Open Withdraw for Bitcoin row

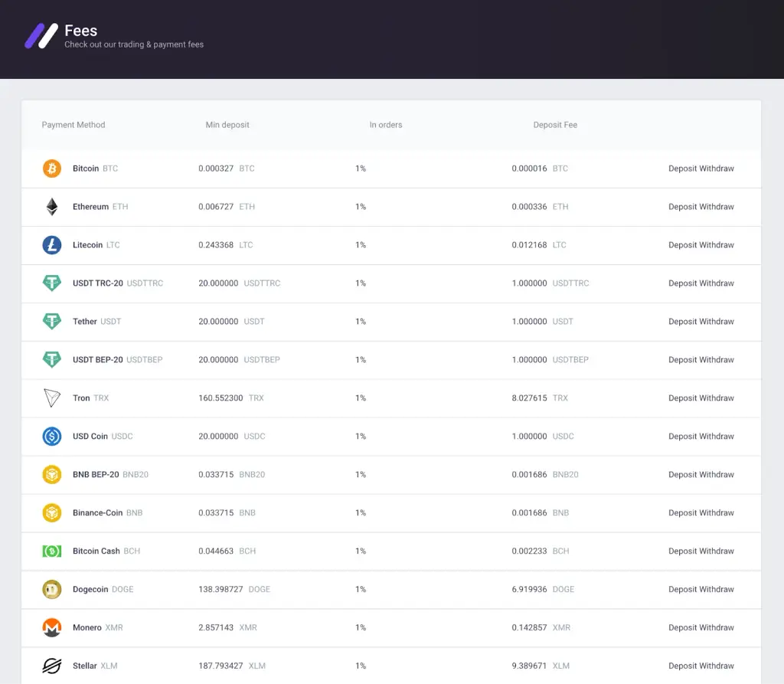tap(717, 168)
